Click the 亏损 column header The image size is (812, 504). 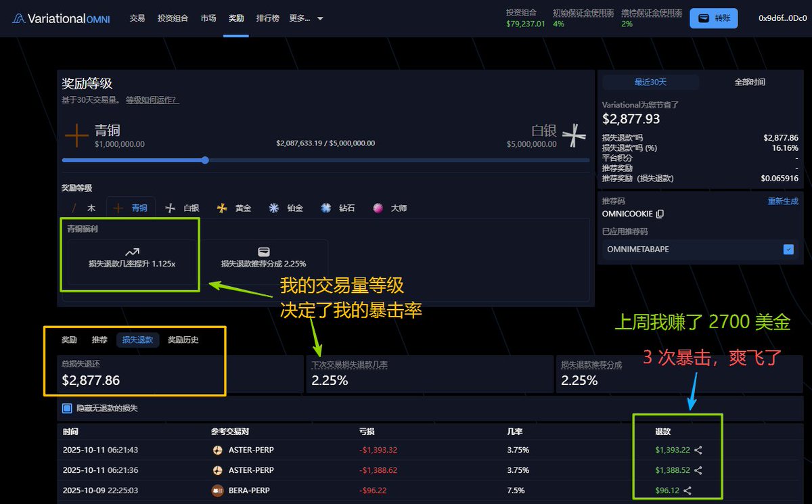[x=366, y=431]
